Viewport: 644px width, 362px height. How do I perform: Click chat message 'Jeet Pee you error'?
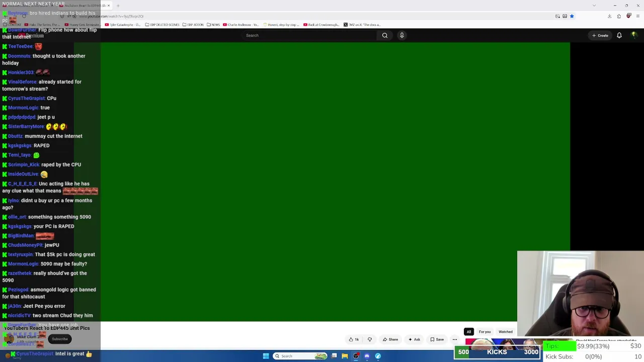pos(44,306)
